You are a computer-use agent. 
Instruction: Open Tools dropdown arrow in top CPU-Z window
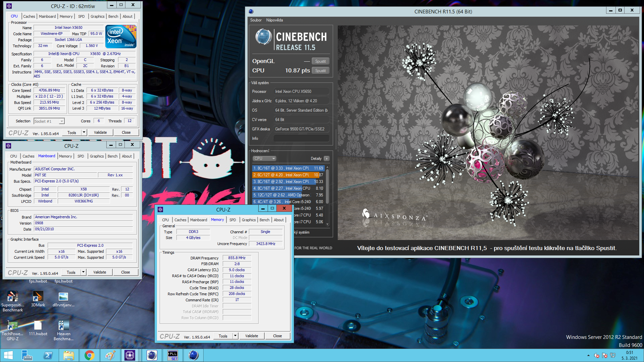click(84, 132)
